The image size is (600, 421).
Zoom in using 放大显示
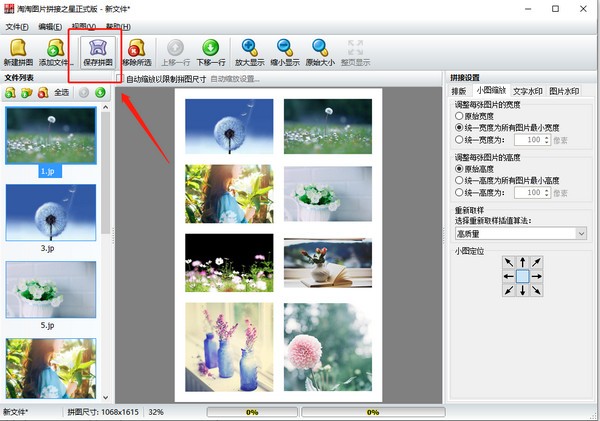click(250, 51)
